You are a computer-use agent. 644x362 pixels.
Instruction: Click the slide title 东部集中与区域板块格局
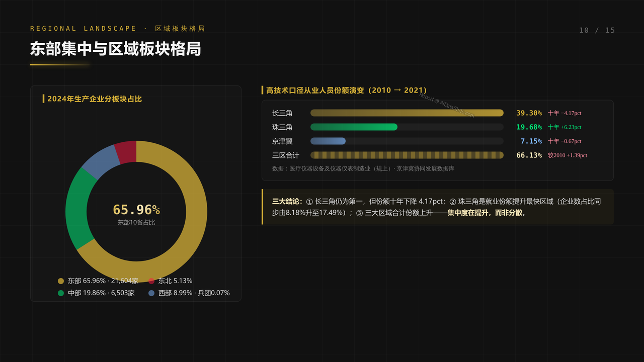coord(116,49)
